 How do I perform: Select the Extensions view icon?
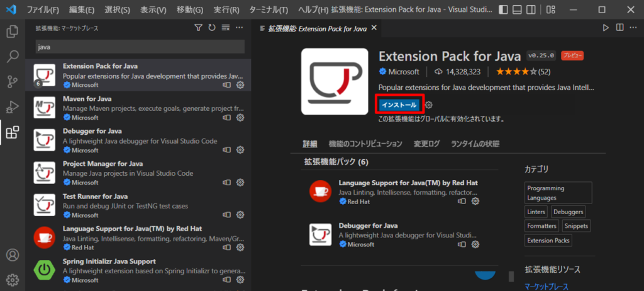click(x=13, y=132)
